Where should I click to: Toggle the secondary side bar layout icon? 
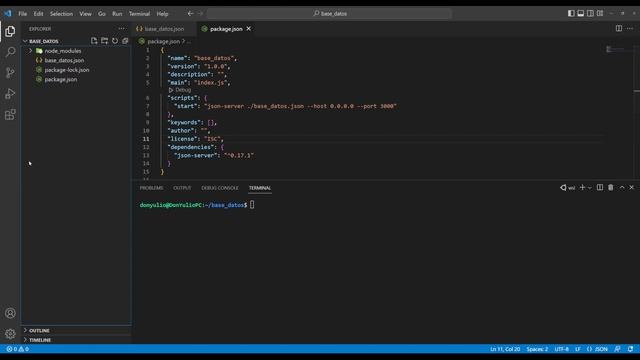click(x=590, y=13)
